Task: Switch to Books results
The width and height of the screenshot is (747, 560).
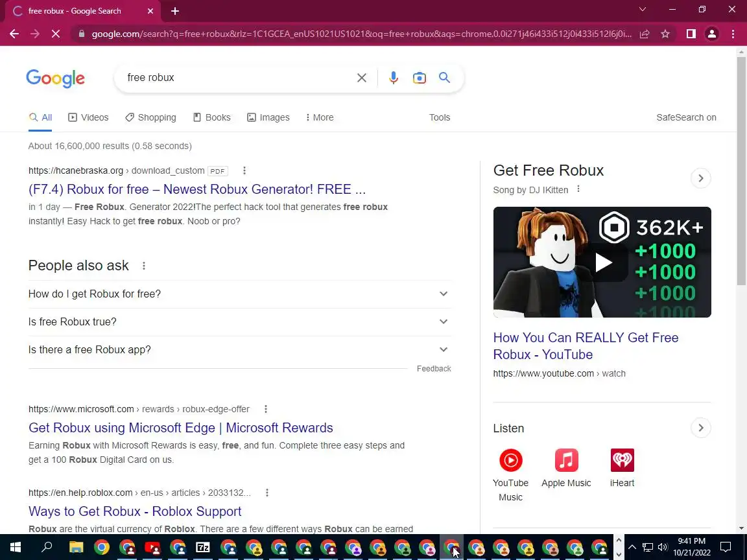Action: (212, 117)
